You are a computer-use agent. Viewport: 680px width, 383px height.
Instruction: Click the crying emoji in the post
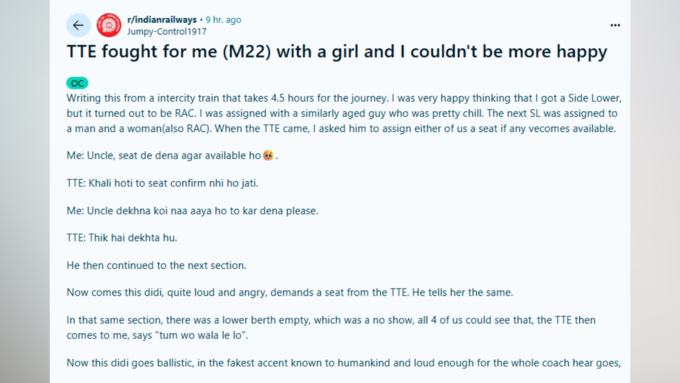(268, 155)
